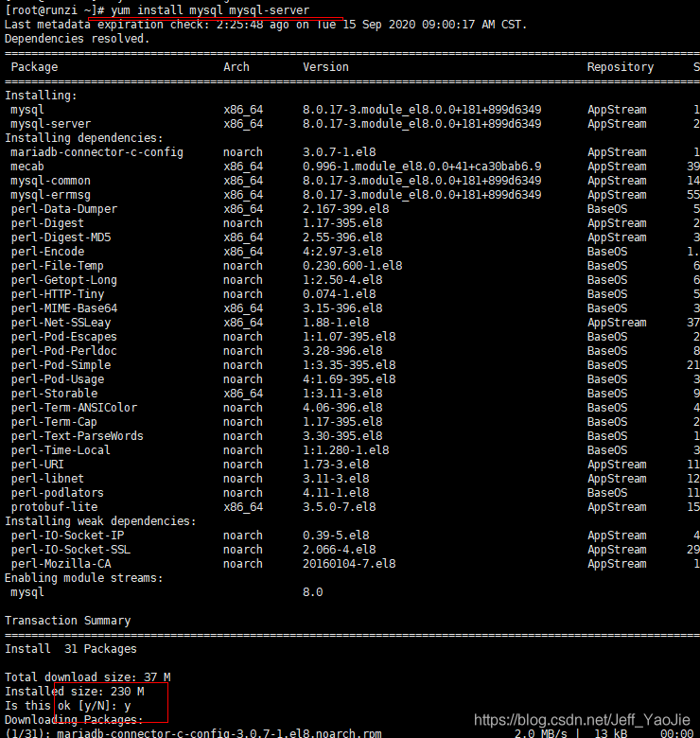Click the mecab package name
This screenshot has width=700, height=738.
[x=27, y=167]
